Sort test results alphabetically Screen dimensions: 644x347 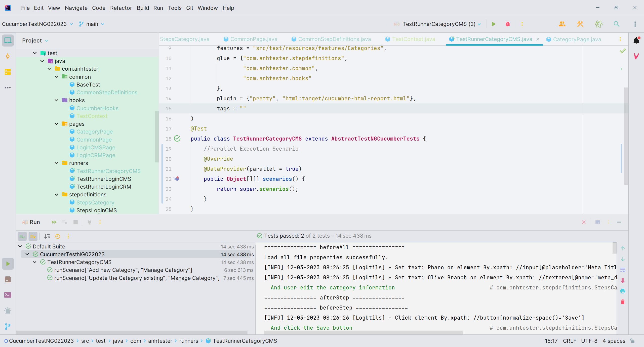(x=47, y=236)
